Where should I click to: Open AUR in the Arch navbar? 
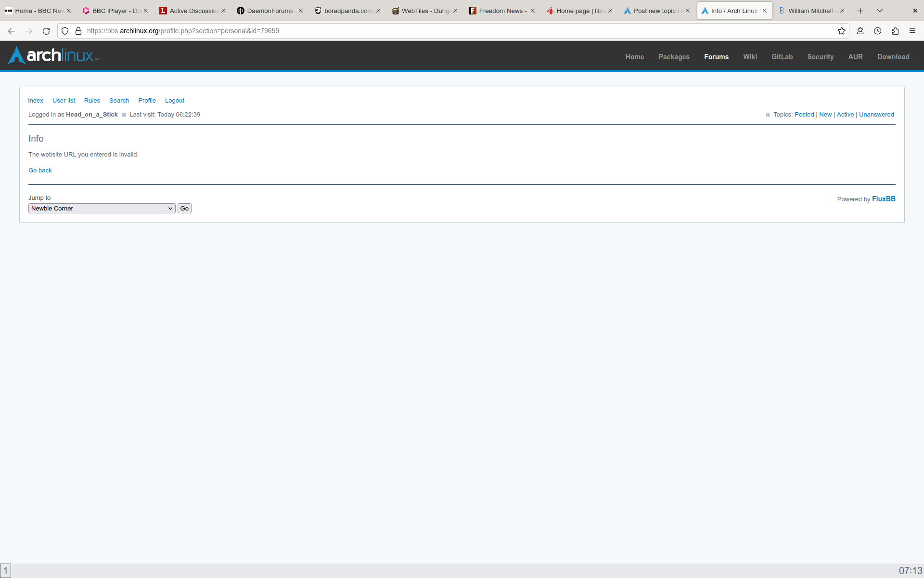[x=855, y=57]
